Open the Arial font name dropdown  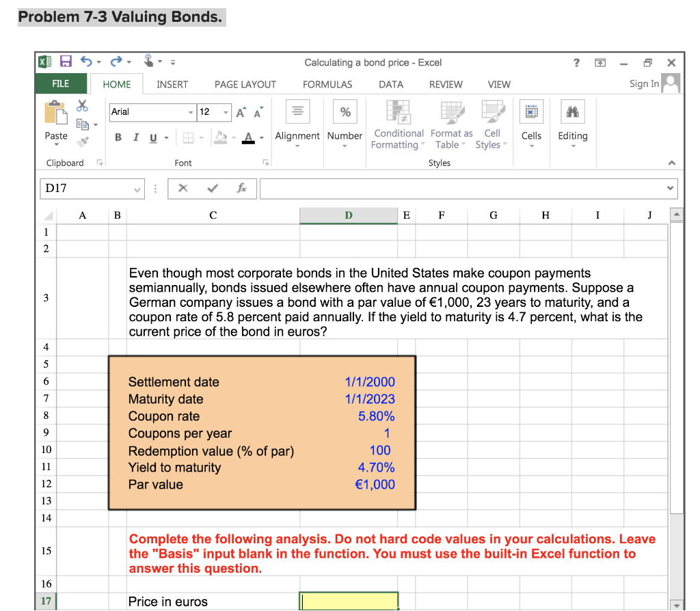(x=190, y=111)
